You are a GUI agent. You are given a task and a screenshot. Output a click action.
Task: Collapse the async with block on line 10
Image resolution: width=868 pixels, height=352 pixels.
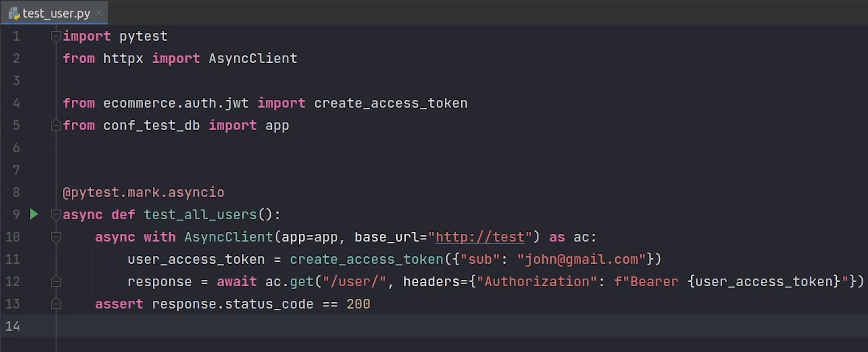coord(56,237)
